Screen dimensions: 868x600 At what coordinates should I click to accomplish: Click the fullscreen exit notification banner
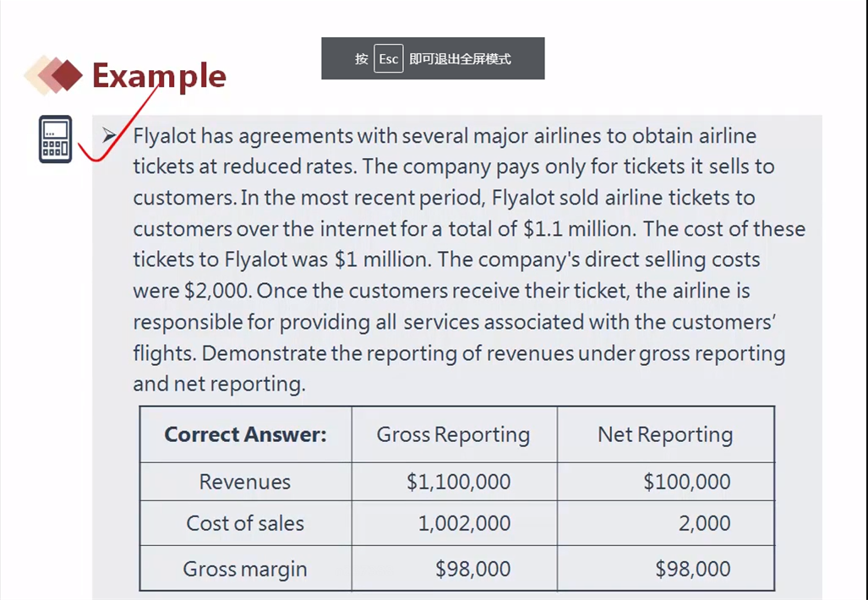click(433, 58)
